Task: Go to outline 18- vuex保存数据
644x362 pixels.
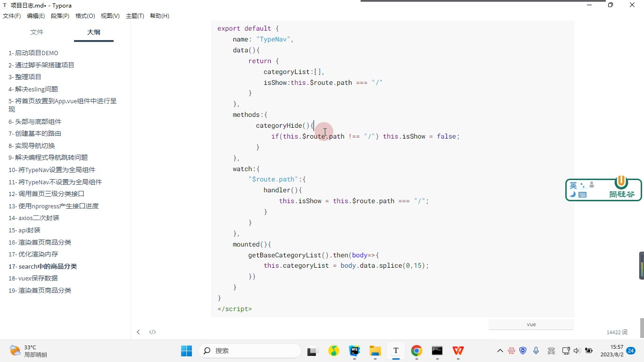Action: pyautogui.click(x=33, y=278)
